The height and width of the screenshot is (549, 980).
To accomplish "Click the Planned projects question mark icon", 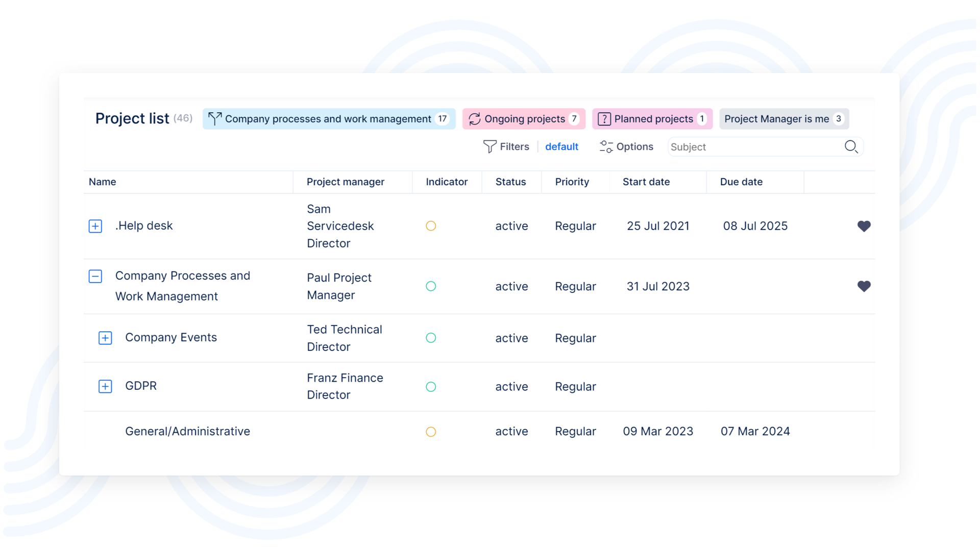I will tap(604, 119).
